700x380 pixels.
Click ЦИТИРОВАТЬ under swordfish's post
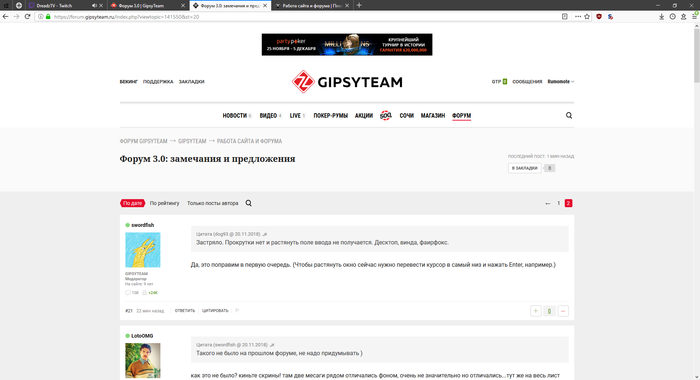(x=215, y=310)
